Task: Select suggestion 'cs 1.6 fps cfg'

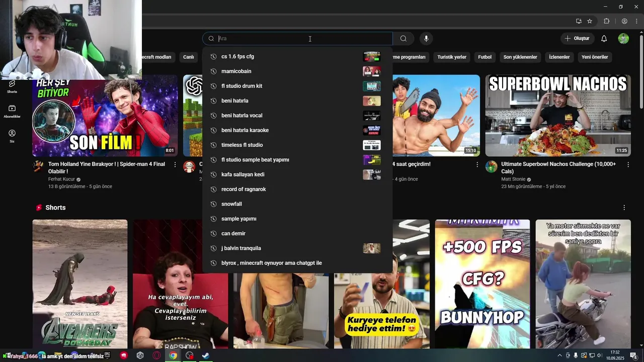Action: click(x=297, y=56)
